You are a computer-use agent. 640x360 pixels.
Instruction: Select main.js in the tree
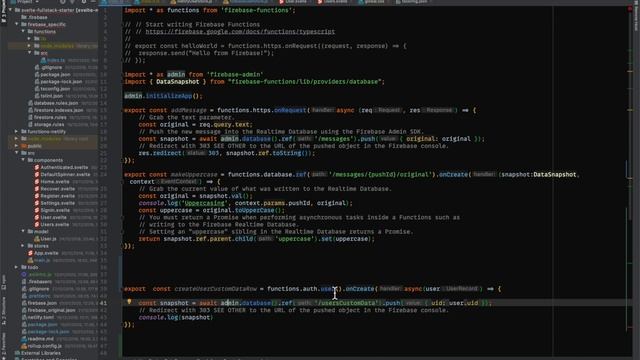(x=42, y=260)
